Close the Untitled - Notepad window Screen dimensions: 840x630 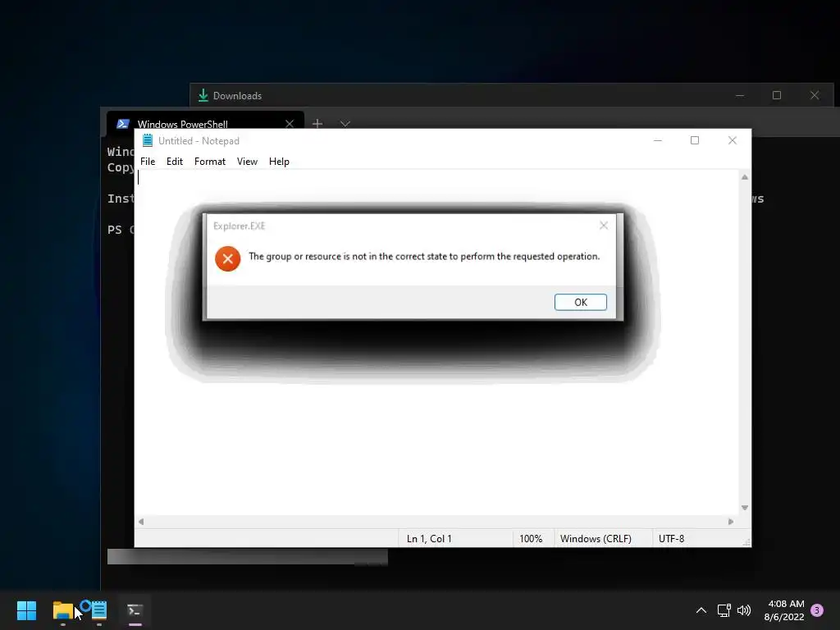(x=733, y=140)
